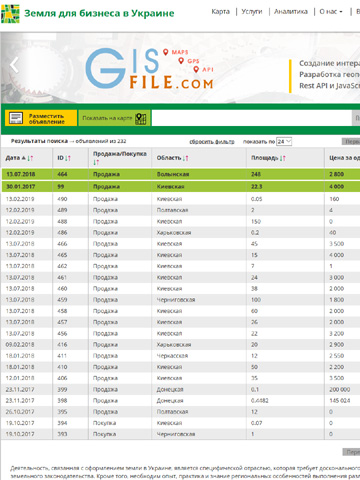
Task: Click ID 488 cell
Action: click(62, 222)
